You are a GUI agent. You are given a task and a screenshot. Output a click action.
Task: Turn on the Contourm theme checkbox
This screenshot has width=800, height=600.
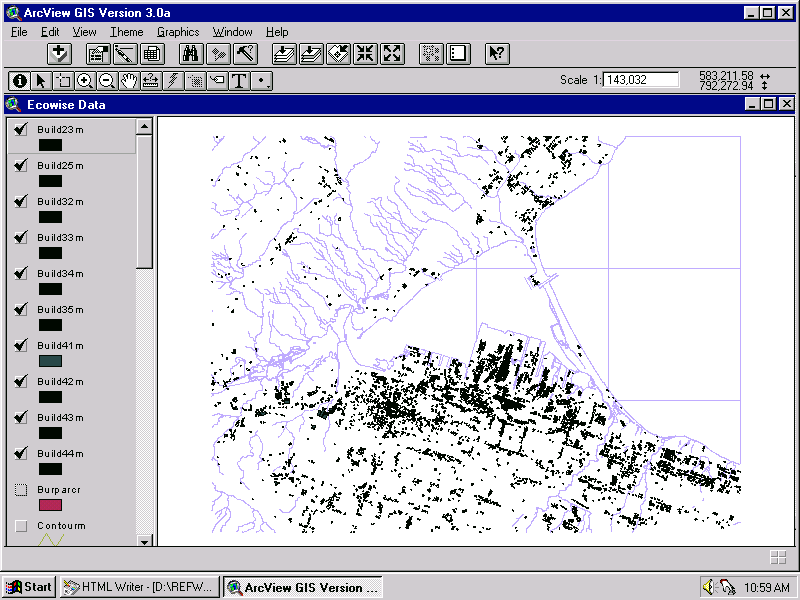pyautogui.click(x=20, y=526)
